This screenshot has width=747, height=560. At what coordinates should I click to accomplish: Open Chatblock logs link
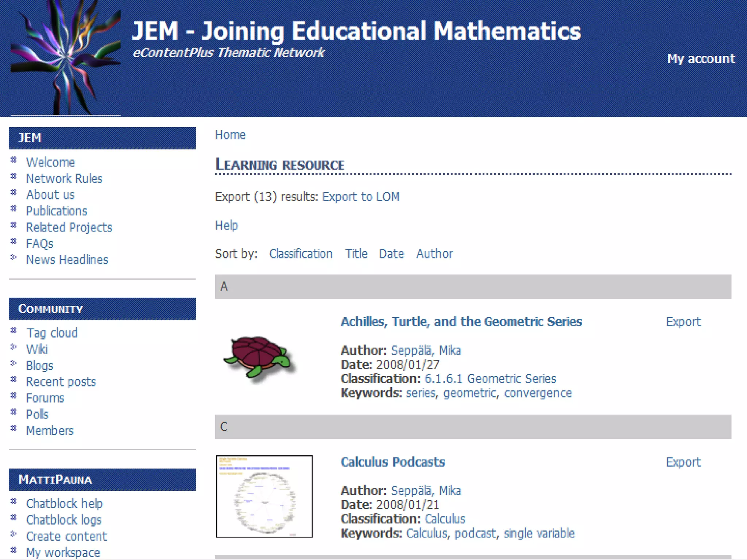click(64, 520)
